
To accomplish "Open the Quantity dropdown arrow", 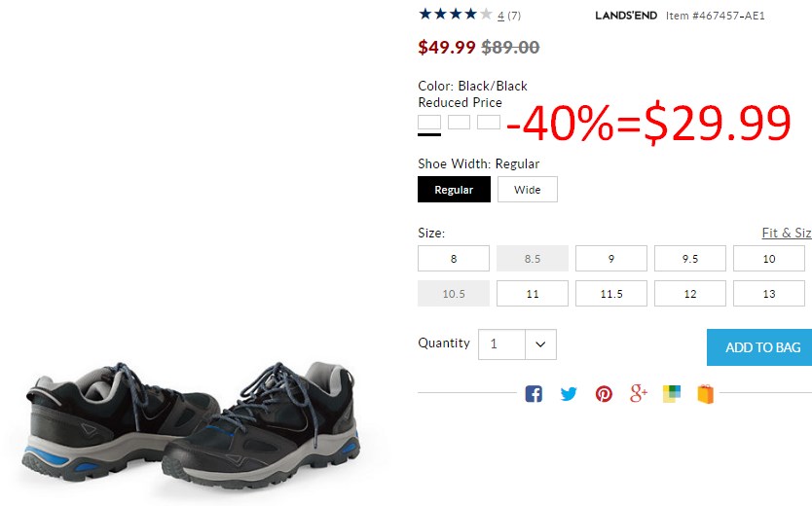I will [x=540, y=344].
